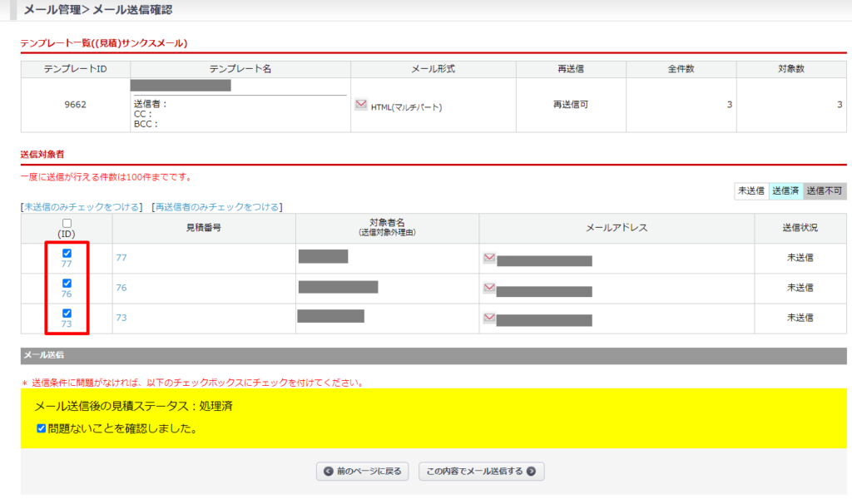This screenshot has height=504, width=852.
Task: Click the テンプレート名 column header
Action: click(x=240, y=69)
